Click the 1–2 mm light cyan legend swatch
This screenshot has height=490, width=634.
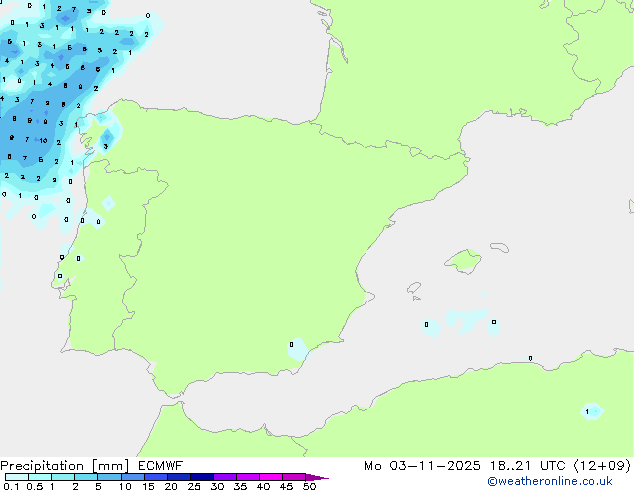click(x=63, y=477)
